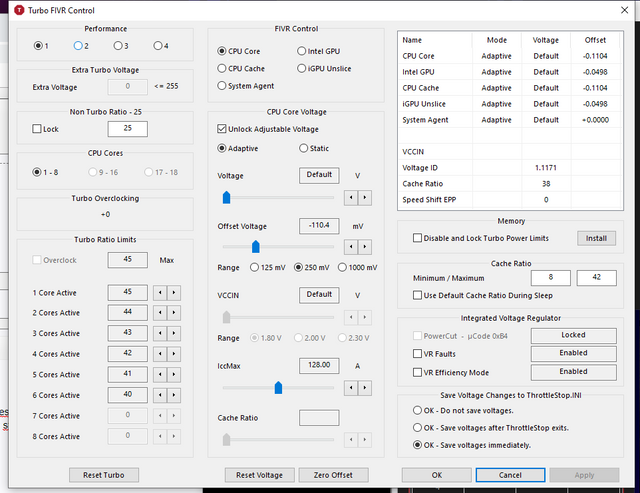640x493 pixels.
Task: Click the Cache Ratio maximum input field
Action: [x=598, y=277]
